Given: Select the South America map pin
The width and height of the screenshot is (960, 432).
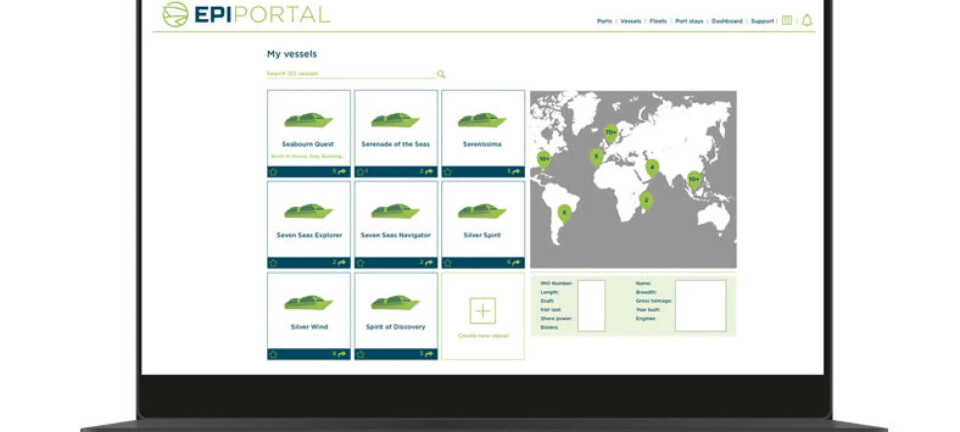Looking at the screenshot, I should coord(564,212).
